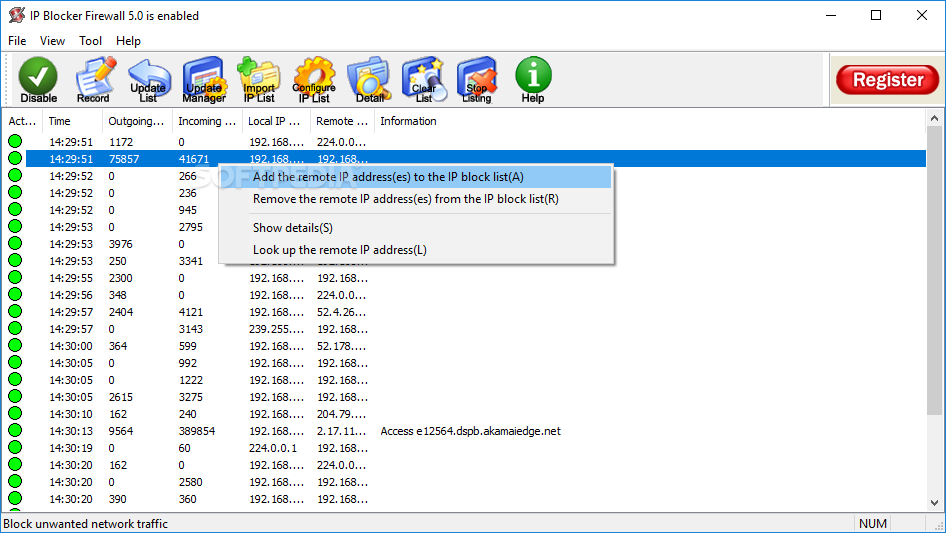
Task: Select the local IP '239.255....' cell
Action: point(276,329)
